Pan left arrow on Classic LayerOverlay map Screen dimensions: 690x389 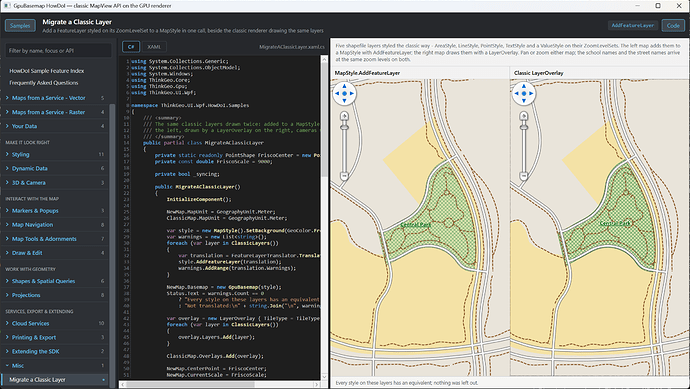(517, 93)
